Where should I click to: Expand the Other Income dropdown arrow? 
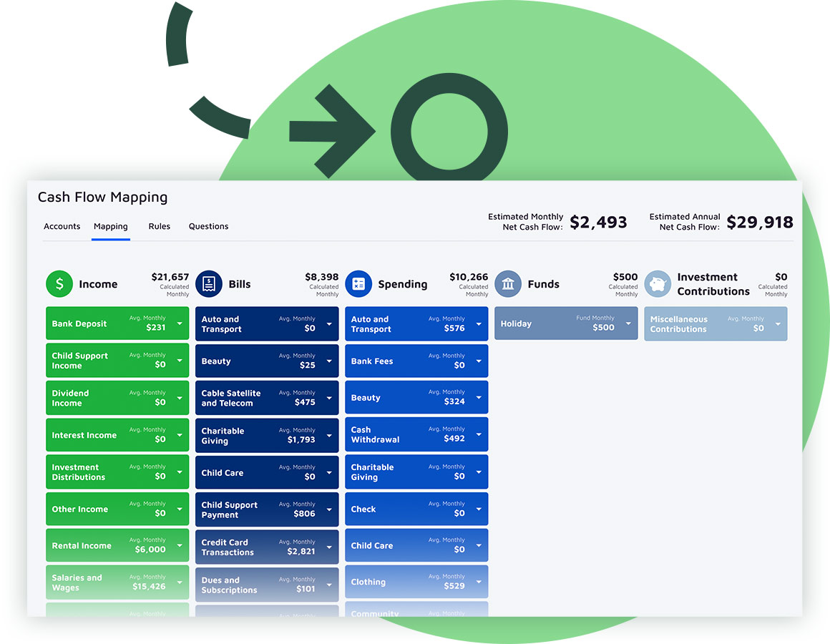click(x=180, y=509)
